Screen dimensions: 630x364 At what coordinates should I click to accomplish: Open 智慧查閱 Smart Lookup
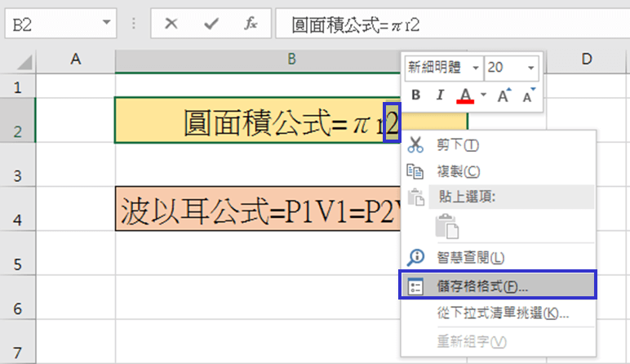(x=469, y=257)
